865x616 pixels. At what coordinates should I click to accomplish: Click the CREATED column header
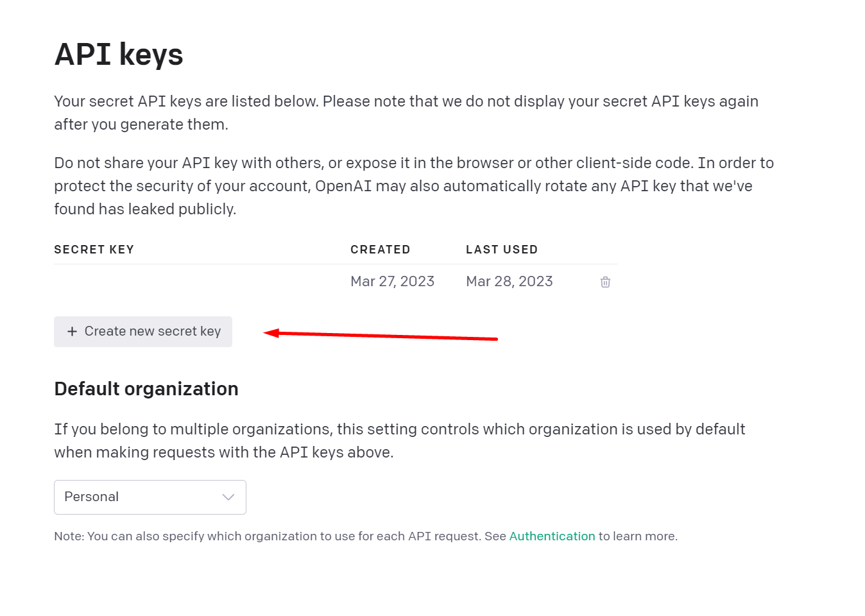point(380,249)
